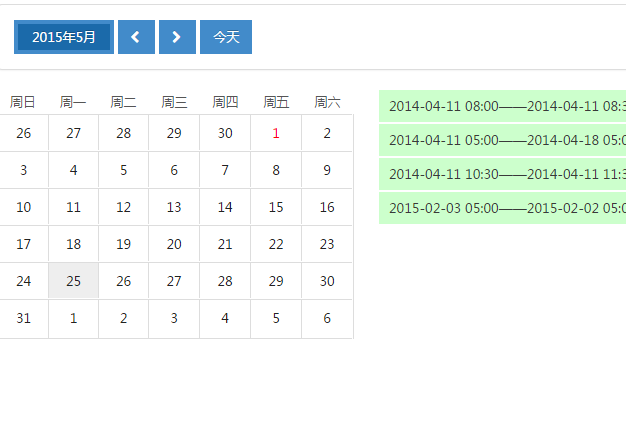626x422 pixels.
Task: Open the 2015年5月 month picker
Action: [64, 37]
